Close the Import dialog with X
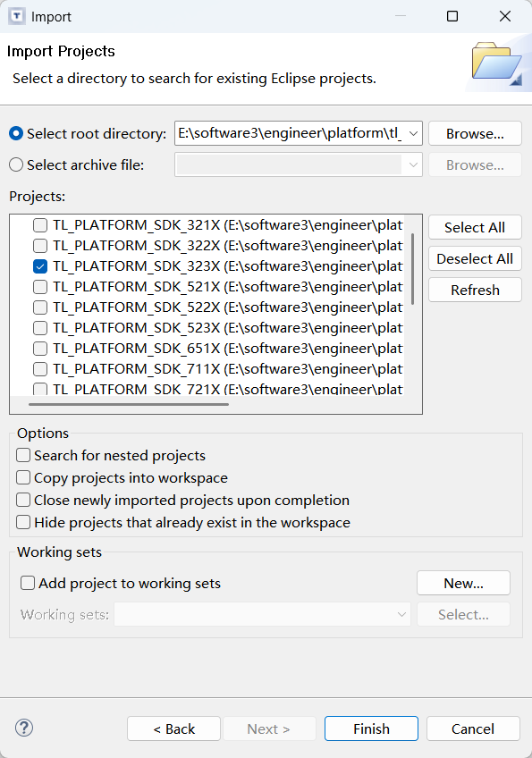 (505, 16)
